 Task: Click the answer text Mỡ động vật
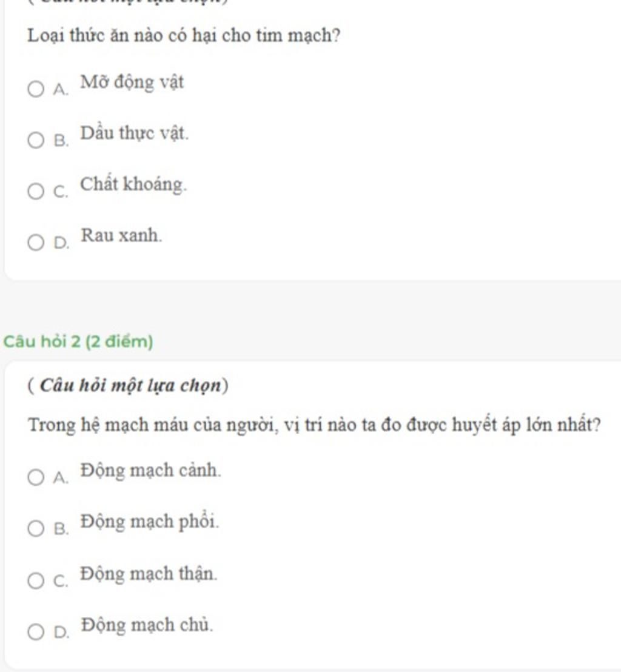132,82
